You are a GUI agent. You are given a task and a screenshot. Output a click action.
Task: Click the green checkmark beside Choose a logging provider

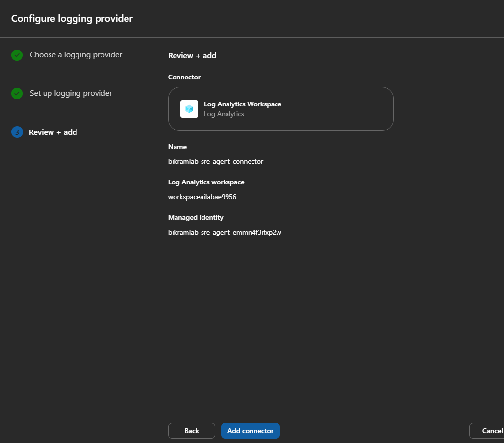tap(17, 55)
